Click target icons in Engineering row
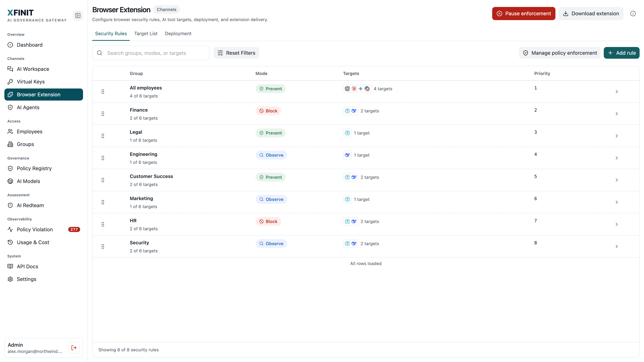 pos(347,155)
